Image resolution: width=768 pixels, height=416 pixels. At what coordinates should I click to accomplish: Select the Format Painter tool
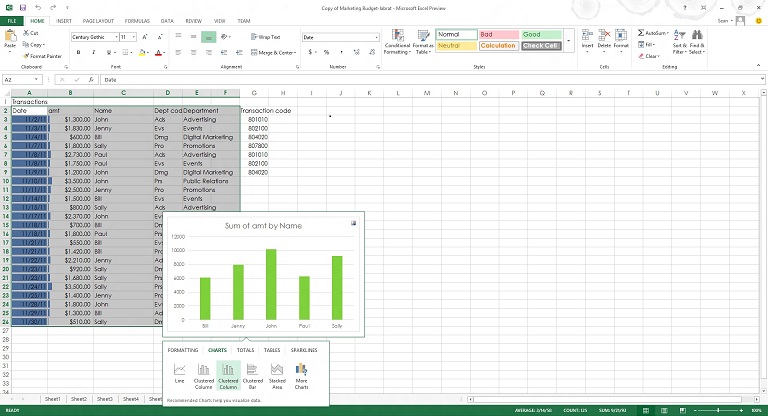pyautogui.click(x=43, y=56)
